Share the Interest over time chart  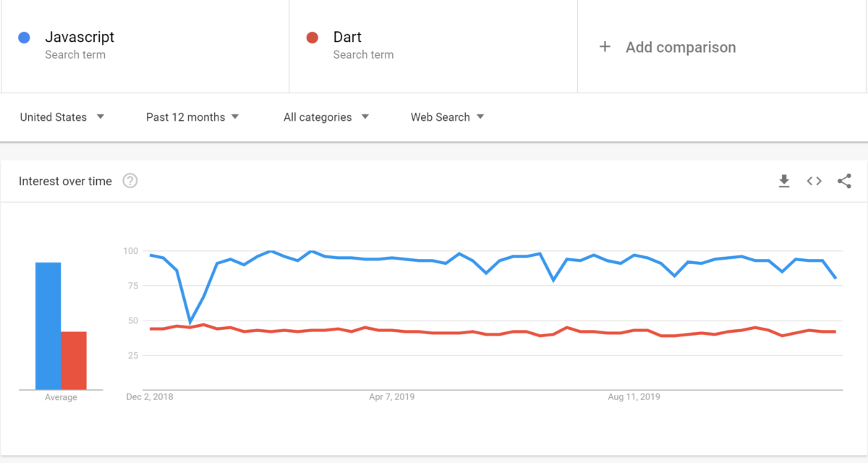click(844, 181)
